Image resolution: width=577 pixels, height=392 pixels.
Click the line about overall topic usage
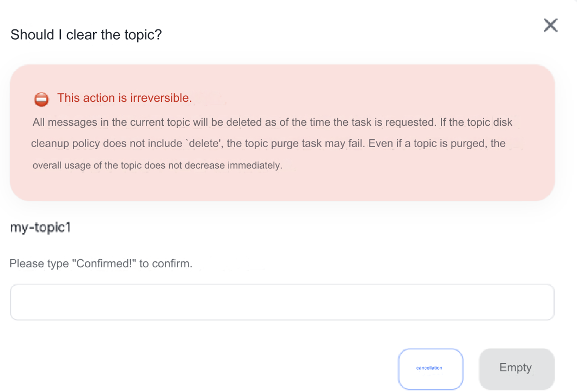pos(157,165)
